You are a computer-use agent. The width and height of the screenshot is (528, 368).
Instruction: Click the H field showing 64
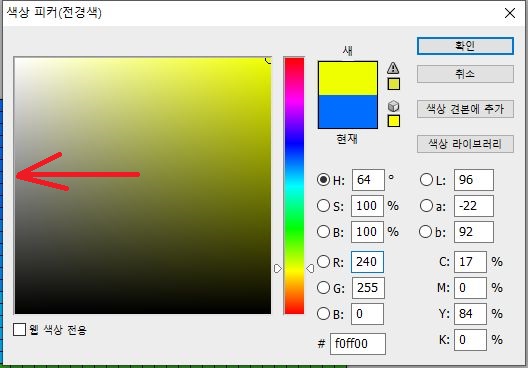click(x=368, y=180)
